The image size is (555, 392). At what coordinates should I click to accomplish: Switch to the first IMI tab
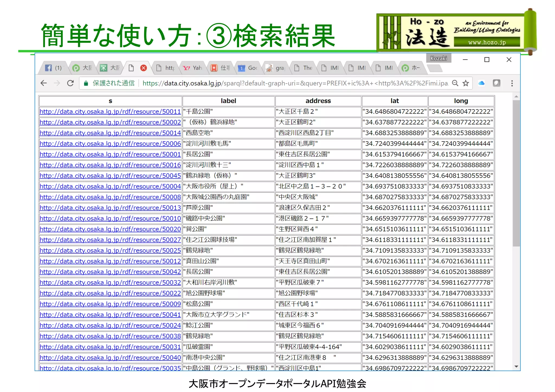pyautogui.click(x=330, y=68)
